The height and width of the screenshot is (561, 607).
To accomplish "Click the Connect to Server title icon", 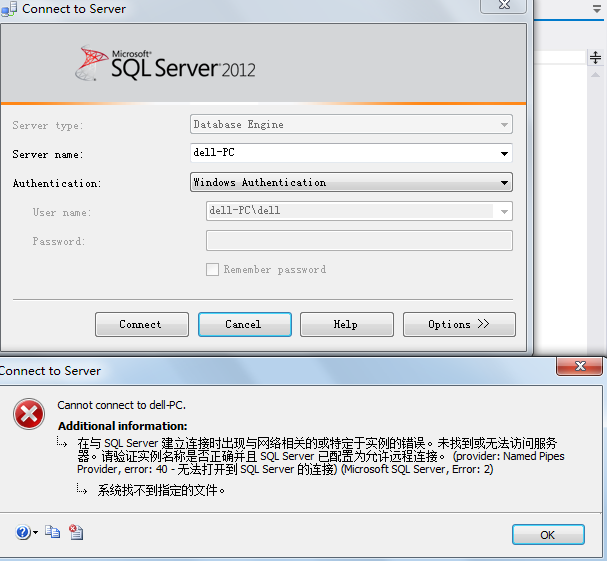I will point(9,9).
